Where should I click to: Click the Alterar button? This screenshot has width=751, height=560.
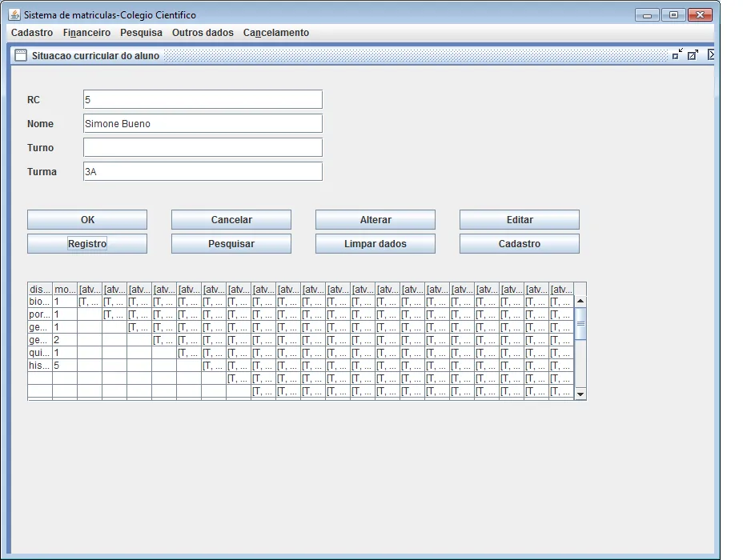click(375, 220)
